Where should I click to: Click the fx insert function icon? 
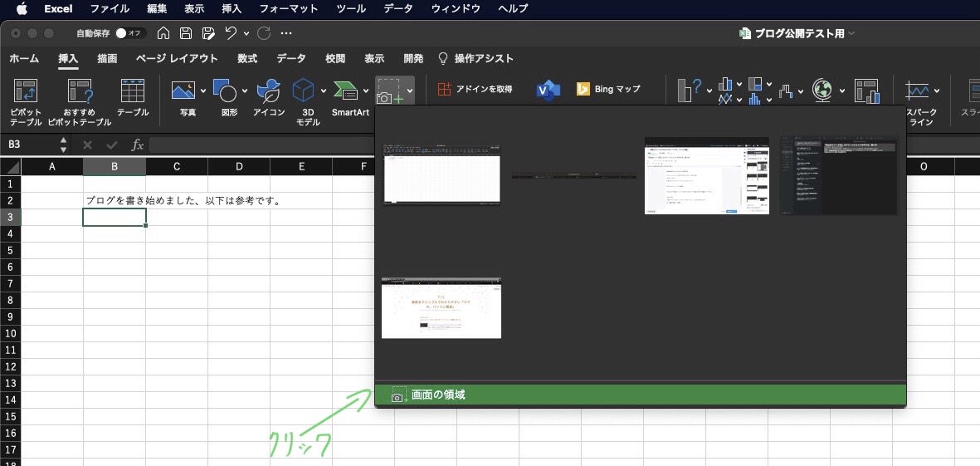point(138,145)
